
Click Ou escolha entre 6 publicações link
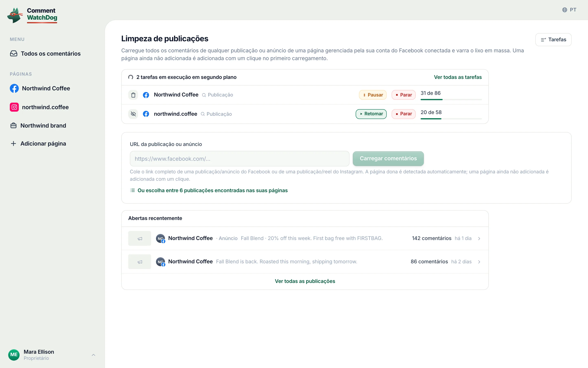tap(212, 190)
